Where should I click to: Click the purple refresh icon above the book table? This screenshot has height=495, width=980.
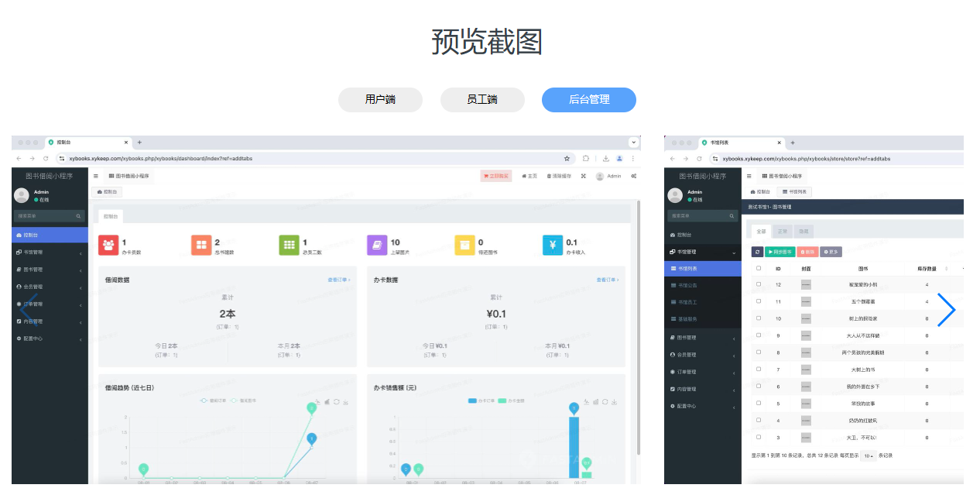(x=757, y=251)
